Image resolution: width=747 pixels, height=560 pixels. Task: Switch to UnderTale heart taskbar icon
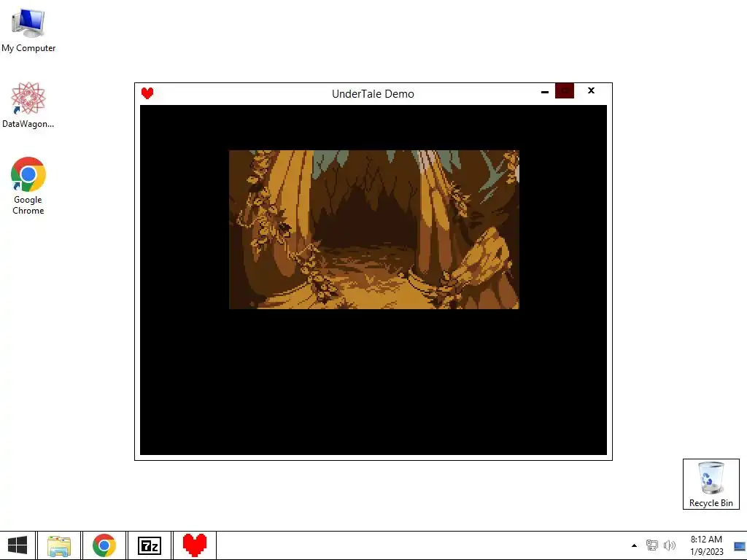[x=195, y=545]
